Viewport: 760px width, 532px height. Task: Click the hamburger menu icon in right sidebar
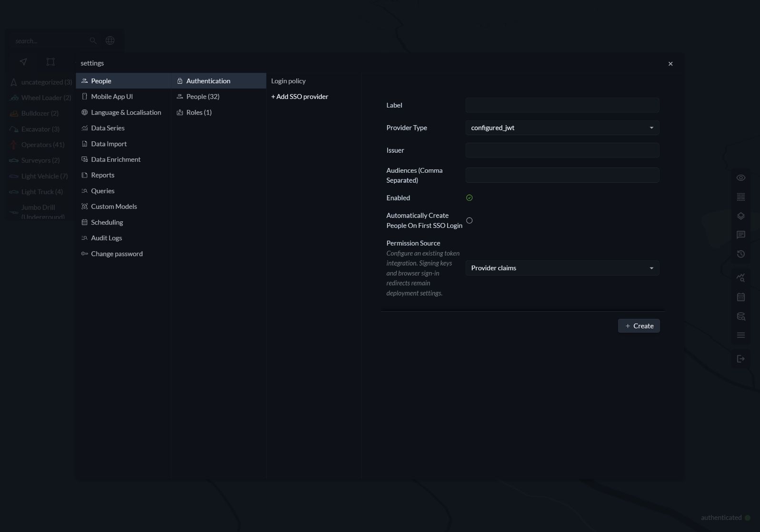tap(741, 335)
